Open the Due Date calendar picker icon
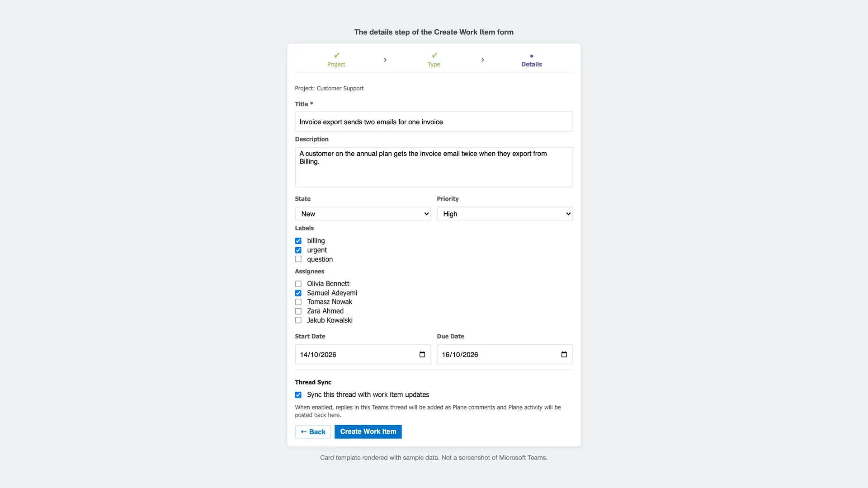The image size is (868, 488). [564, 354]
